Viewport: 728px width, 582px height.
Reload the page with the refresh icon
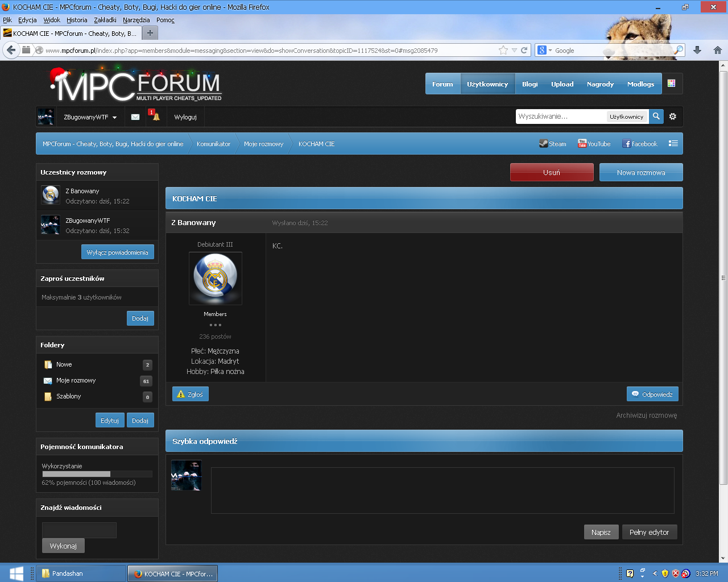[x=524, y=50]
